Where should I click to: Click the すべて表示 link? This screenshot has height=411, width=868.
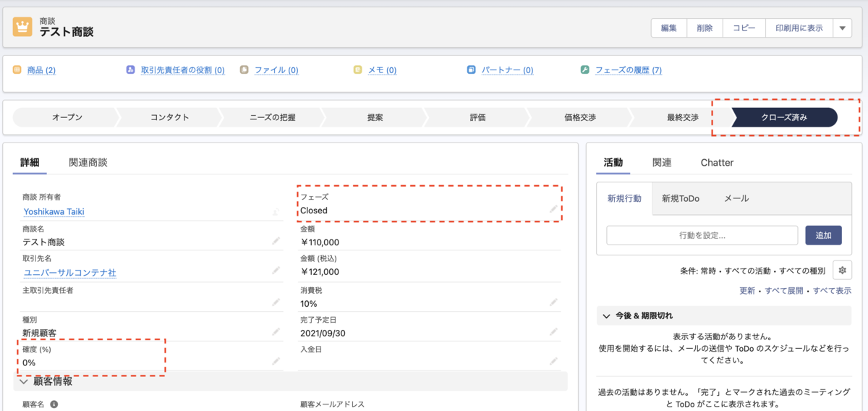tap(833, 290)
